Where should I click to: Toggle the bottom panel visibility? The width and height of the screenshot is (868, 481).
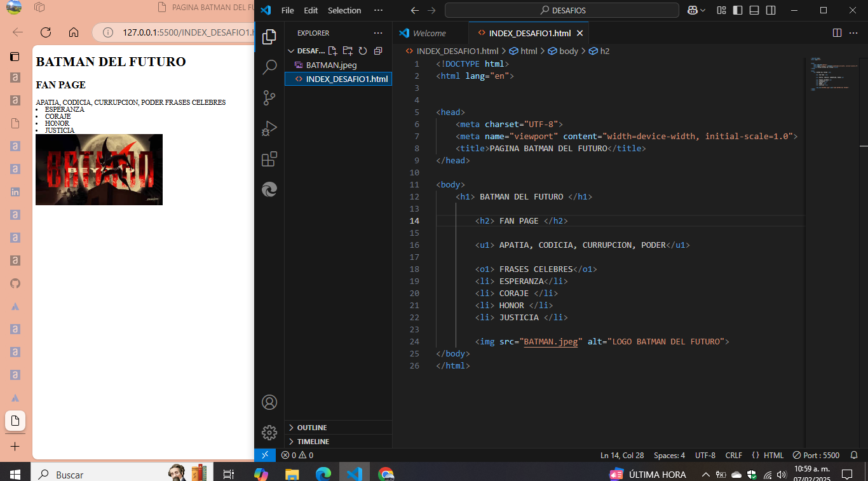(x=754, y=10)
